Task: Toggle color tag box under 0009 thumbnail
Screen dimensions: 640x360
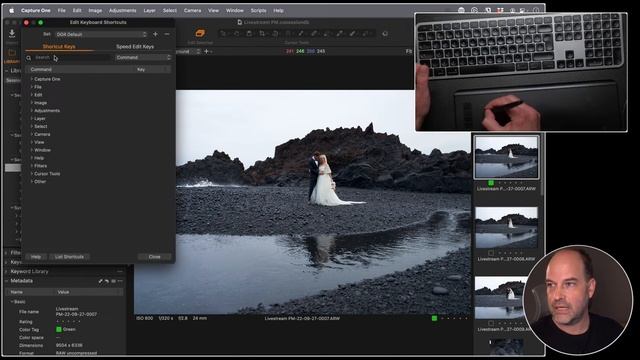Action: click(x=491, y=323)
